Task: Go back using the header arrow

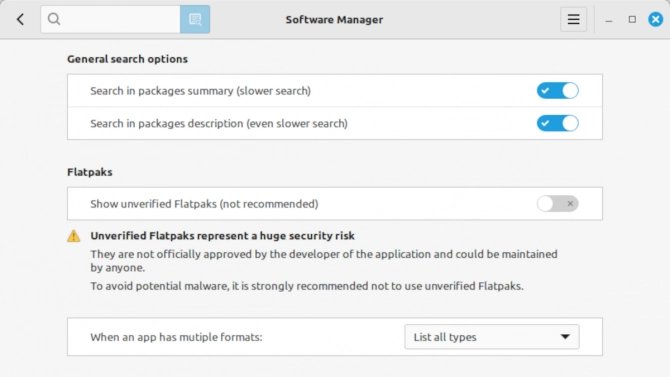Action: click(x=20, y=19)
